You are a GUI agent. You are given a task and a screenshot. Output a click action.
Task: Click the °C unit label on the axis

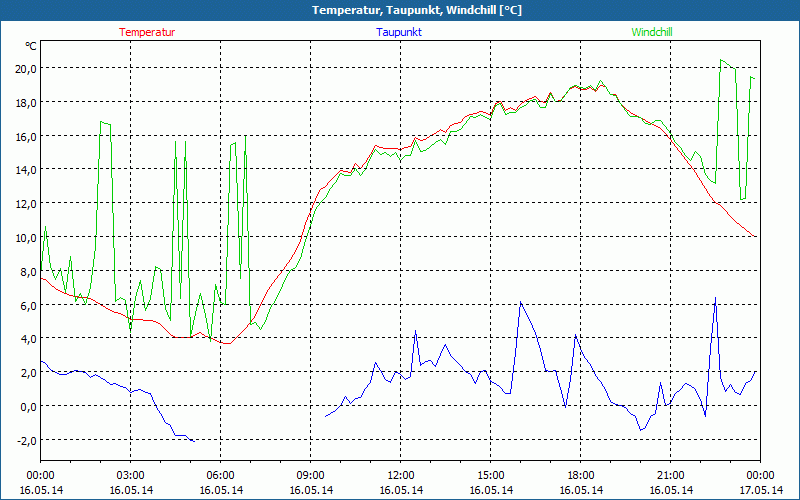pyautogui.click(x=31, y=46)
